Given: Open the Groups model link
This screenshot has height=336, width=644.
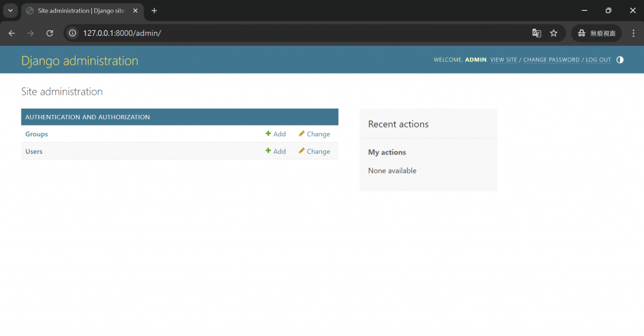Looking at the screenshot, I should click(36, 134).
